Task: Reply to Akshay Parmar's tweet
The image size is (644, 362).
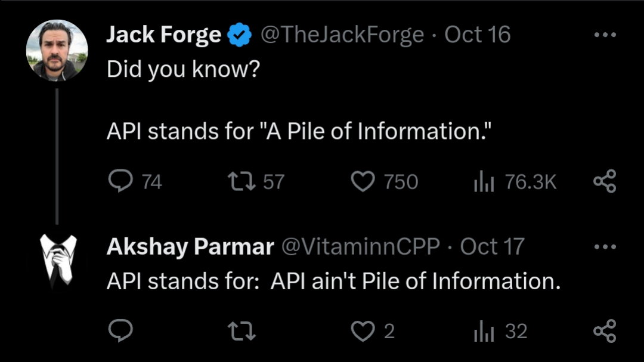Action: pyautogui.click(x=121, y=331)
